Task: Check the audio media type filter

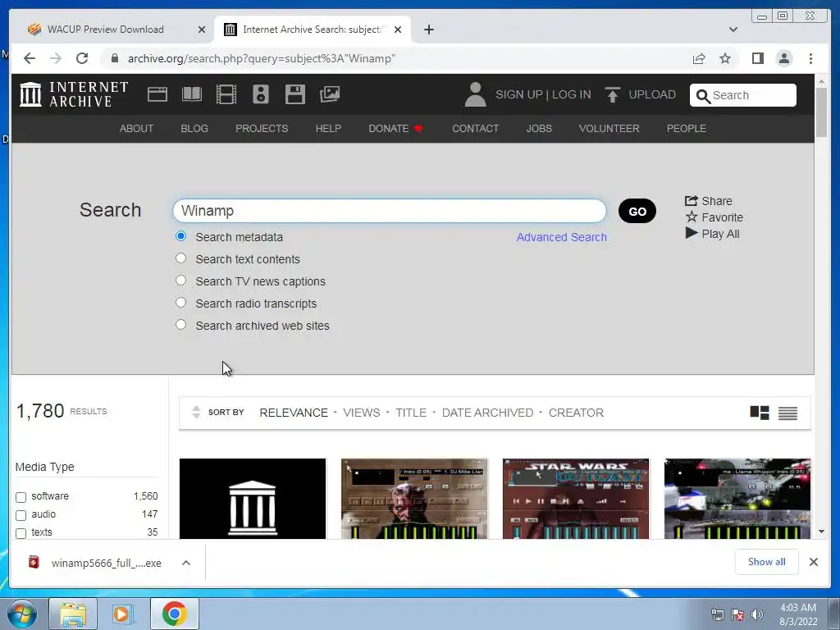Action: 21,515
